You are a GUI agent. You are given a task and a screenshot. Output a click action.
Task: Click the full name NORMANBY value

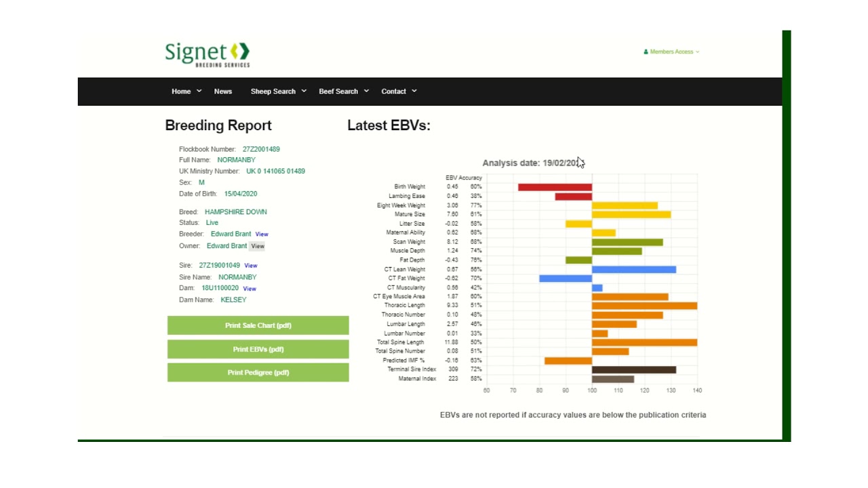coord(236,160)
